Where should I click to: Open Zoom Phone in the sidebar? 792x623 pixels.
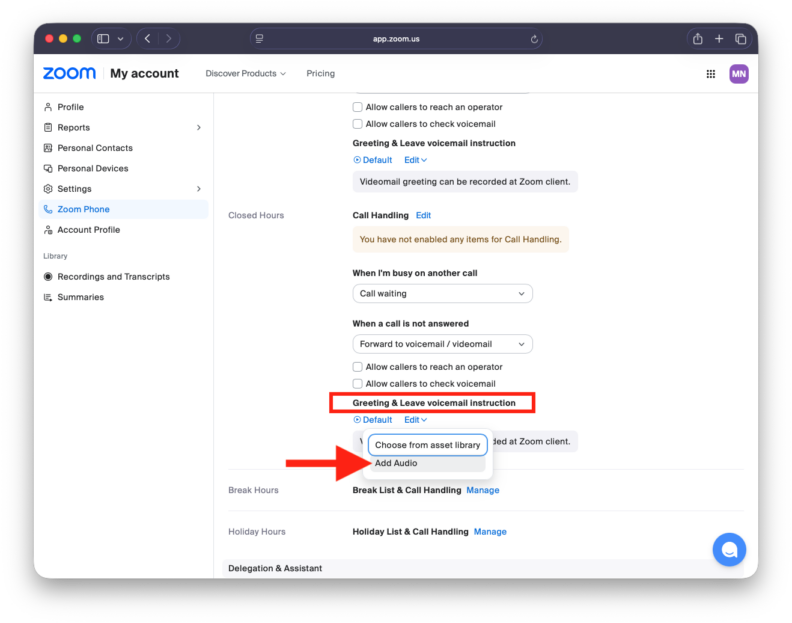click(x=123, y=209)
